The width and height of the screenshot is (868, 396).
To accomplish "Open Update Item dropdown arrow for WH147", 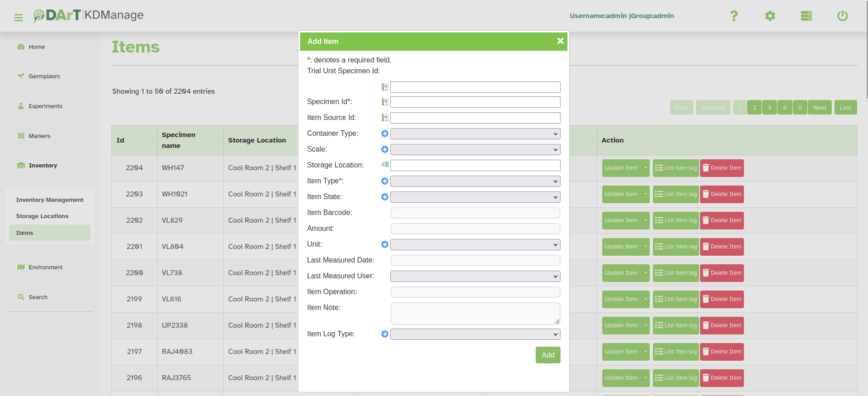I will pyautogui.click(x=645, y=168).
